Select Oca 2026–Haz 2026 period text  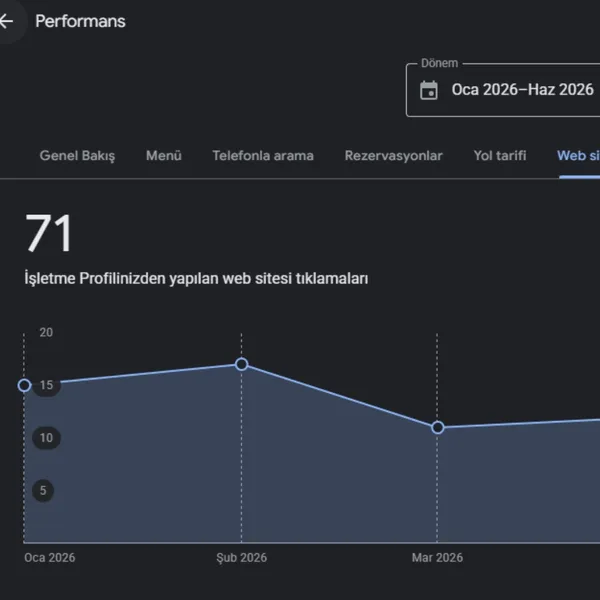[522, 90]
